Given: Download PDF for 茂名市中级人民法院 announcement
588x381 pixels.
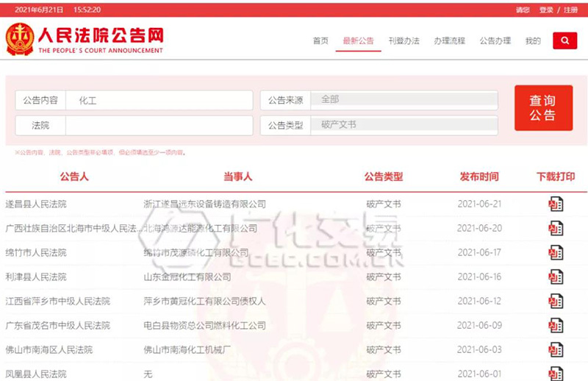Looking at the screenshot, I should point(556,326).
